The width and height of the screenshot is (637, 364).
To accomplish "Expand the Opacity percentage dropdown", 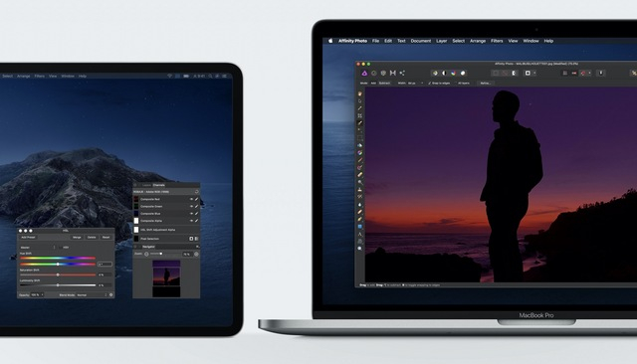I will click(x=37, y=295).
